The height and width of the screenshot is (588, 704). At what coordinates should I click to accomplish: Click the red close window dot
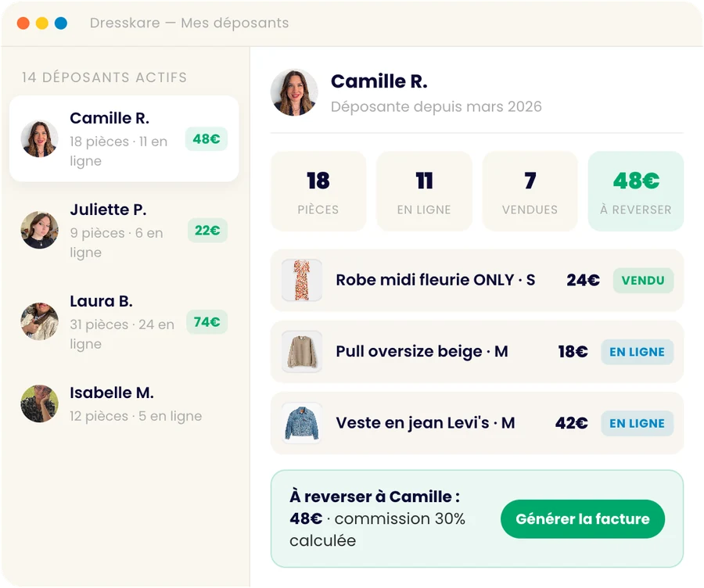[23, 23]
